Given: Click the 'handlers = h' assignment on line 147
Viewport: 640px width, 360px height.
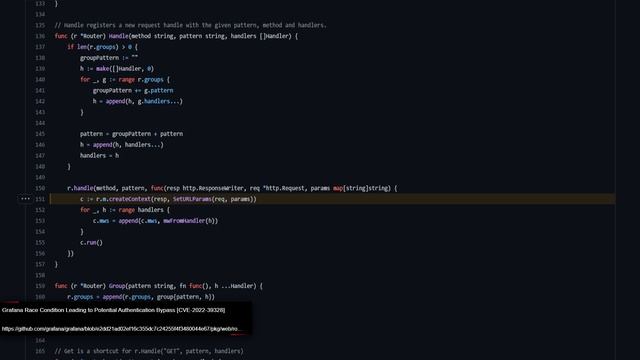Looking at the screenshot, I should [100, 156].
